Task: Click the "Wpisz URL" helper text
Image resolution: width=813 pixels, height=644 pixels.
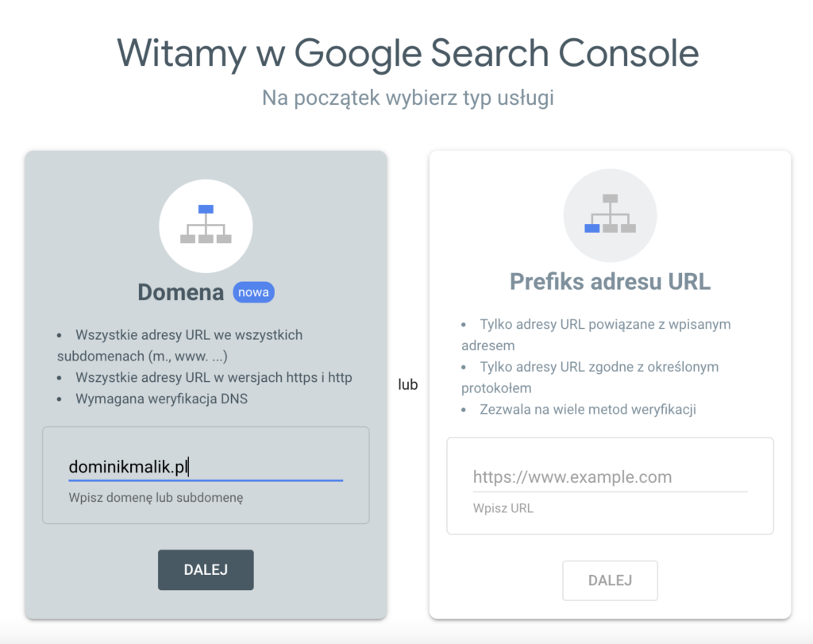Action: click(x=503, y=508)
